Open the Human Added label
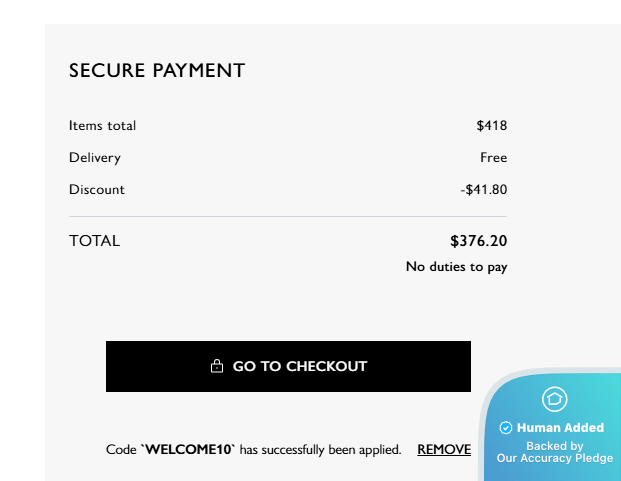This screenshot has width=621, height=481. tap(560, 428)
